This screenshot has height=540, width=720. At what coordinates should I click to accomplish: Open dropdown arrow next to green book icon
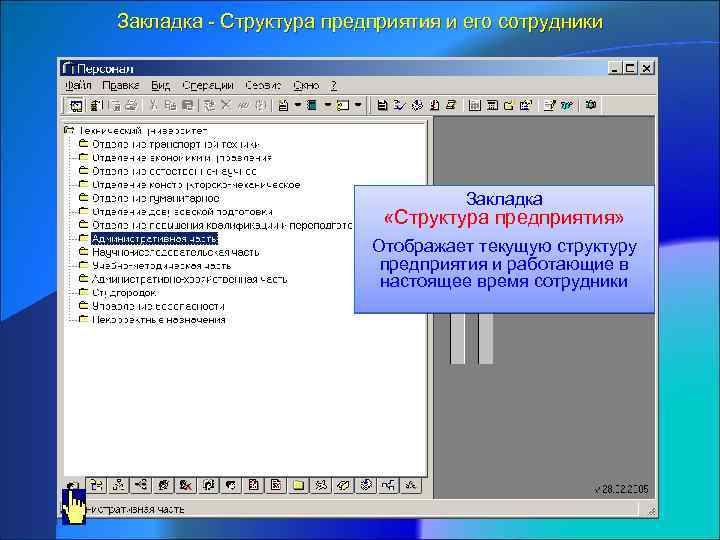(x=327, y=105)
